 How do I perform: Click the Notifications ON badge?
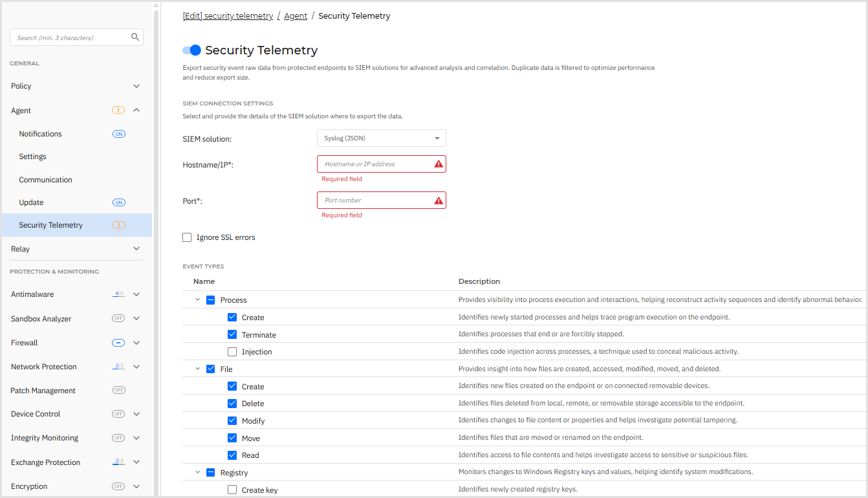[x=119, y=134]
